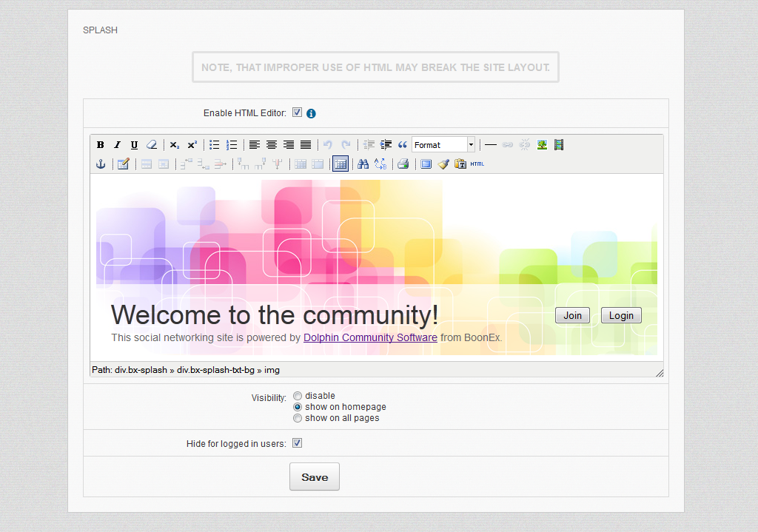The image size is (758, 532).
Task: Click the Dolphin Community Software link
Action: click(x=370, y=337)
